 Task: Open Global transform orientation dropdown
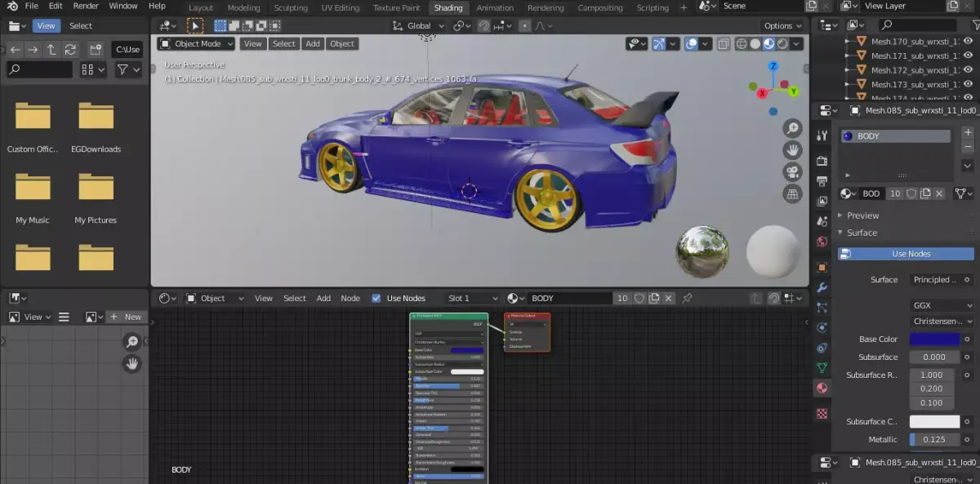coord(420,26)
